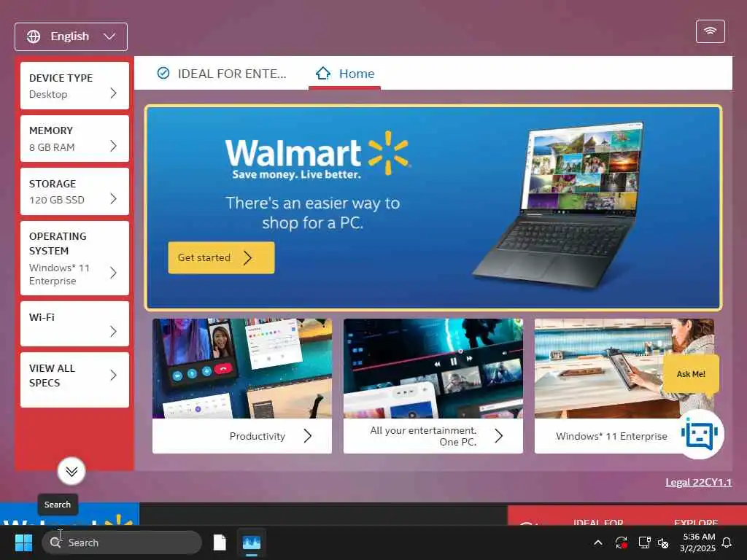The image size is (747, 560).
Task: Expand the Operating System spec card
Action: pyautogui.click(x=74, y=258)
